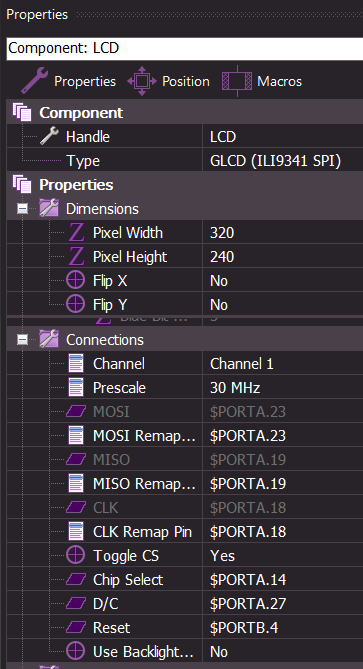Click the Chip Select pin icon
The height and width of the screenshot is (669, 363).
pos(76,579)
